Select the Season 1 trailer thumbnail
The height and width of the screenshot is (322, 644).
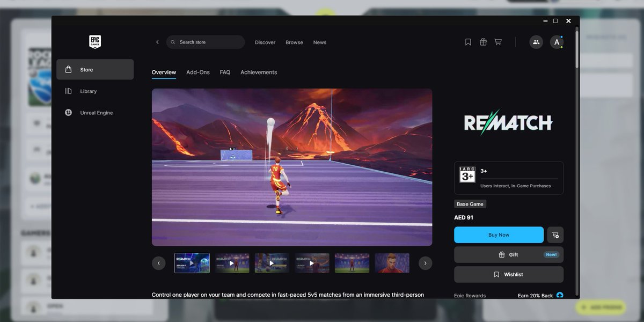(x=192, y=263)
